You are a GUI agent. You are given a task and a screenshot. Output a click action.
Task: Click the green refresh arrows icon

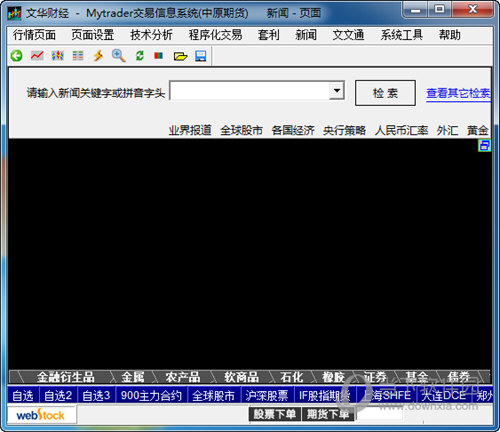click(x=139, y=56)
